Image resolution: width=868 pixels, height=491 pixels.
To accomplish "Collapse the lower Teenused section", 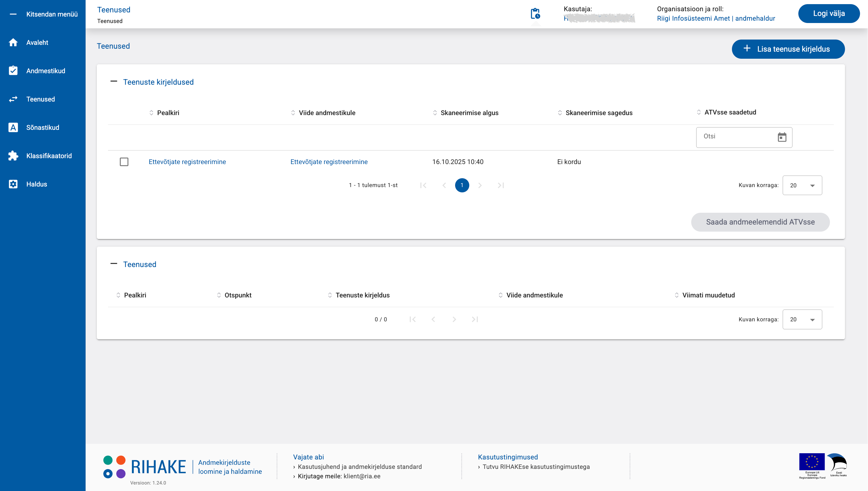I will coord(114,264).
